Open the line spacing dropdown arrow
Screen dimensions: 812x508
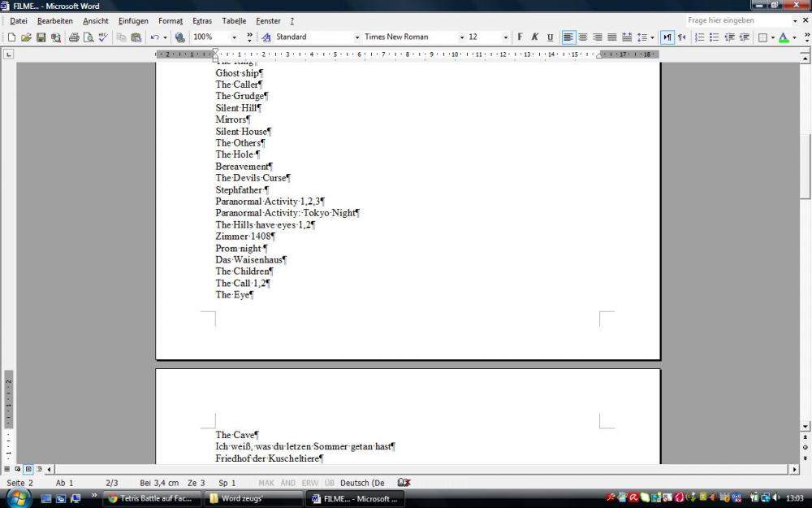pos(652,37)
